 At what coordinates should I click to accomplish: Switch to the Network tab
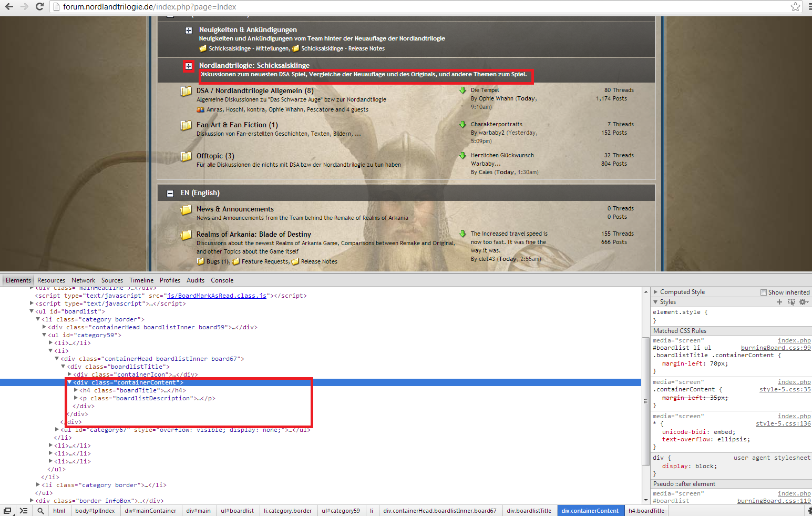[x=83, y=280]
